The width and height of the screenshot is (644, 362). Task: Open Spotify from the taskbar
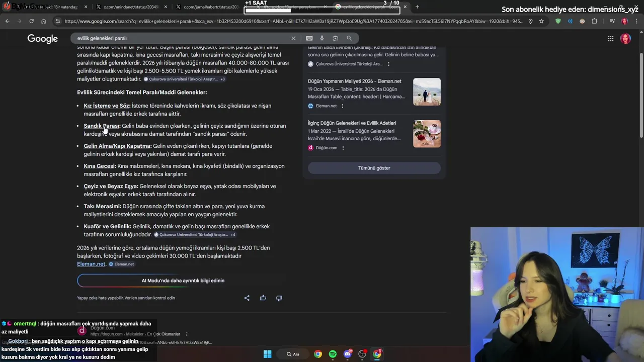point(333,354)
